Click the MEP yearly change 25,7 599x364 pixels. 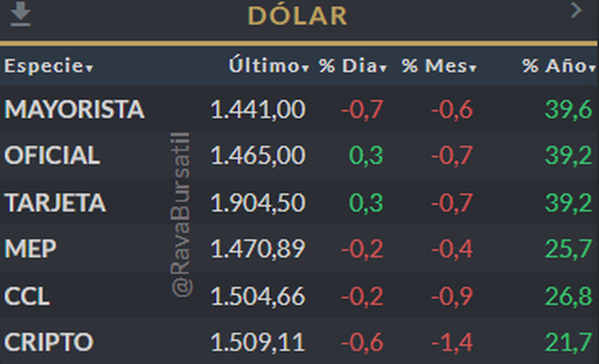click(x=569, y=249)
